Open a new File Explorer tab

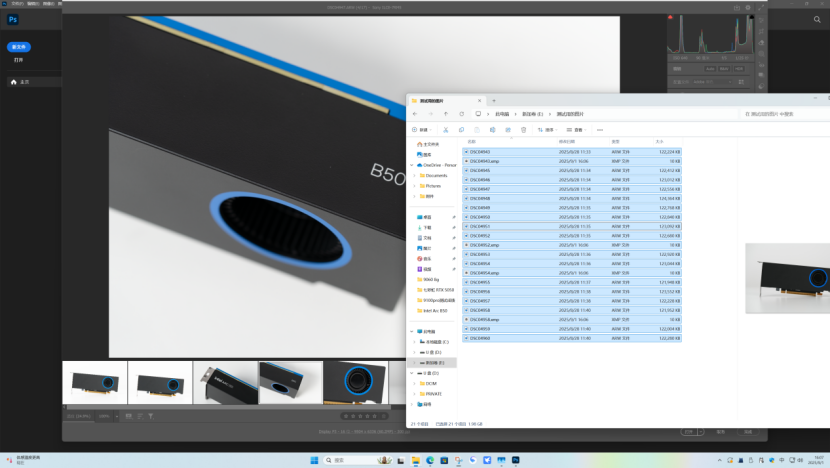[494, 101]
